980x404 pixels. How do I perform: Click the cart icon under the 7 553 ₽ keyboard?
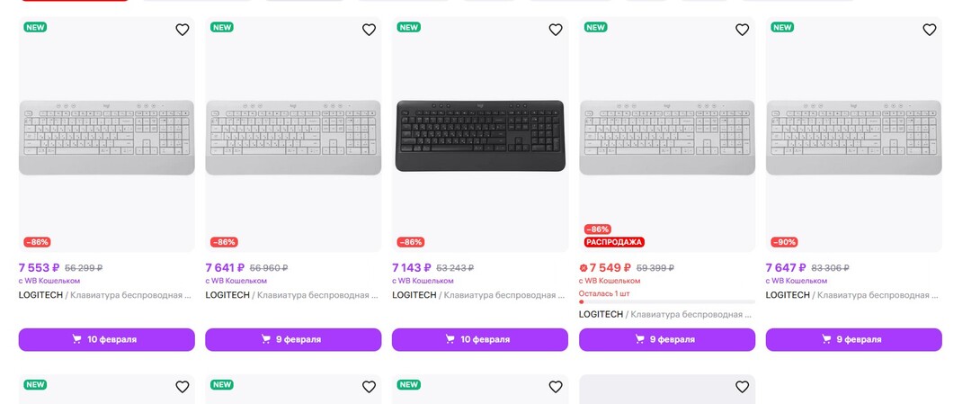[x=78, y=339]
